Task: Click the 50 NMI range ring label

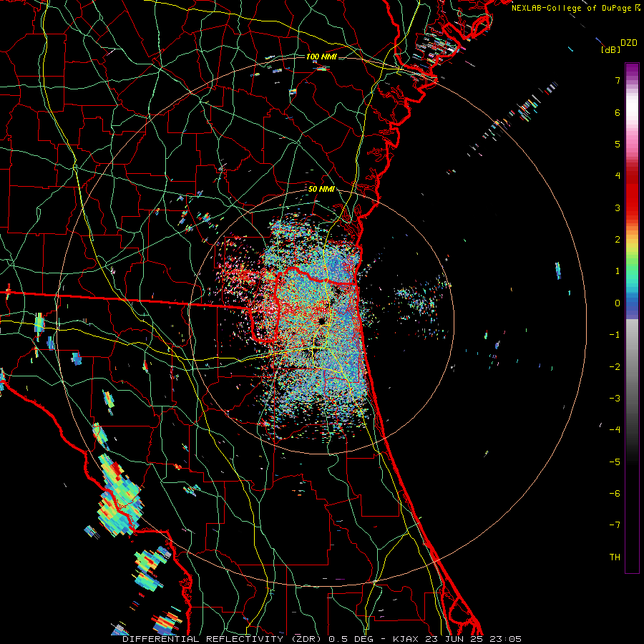Action: click(321, 189)
